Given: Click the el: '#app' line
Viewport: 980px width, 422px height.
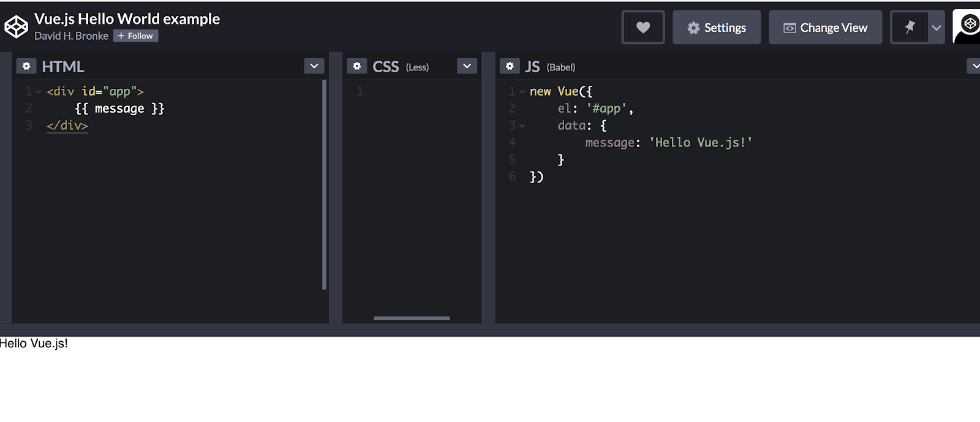Looking at the screenshot, I should (595, 108).
